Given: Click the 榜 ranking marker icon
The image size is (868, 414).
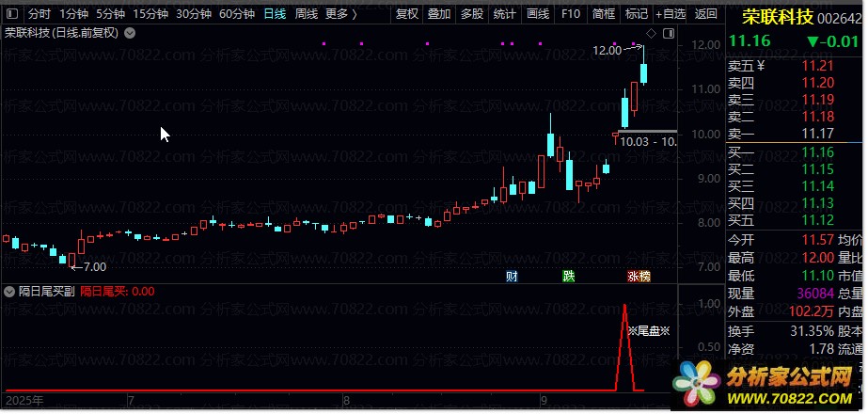Looking at the screenshot, I should (x=644, y=276).
